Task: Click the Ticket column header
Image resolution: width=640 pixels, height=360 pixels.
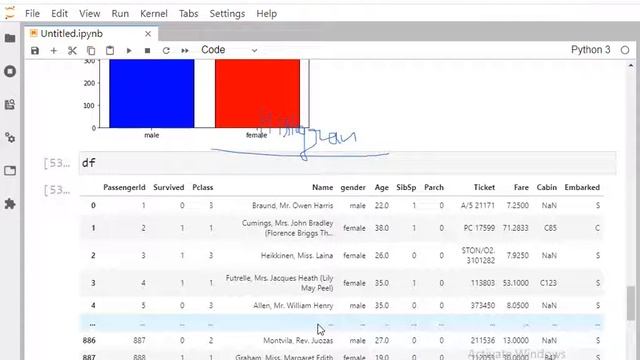Action: [x=484, y=187]
